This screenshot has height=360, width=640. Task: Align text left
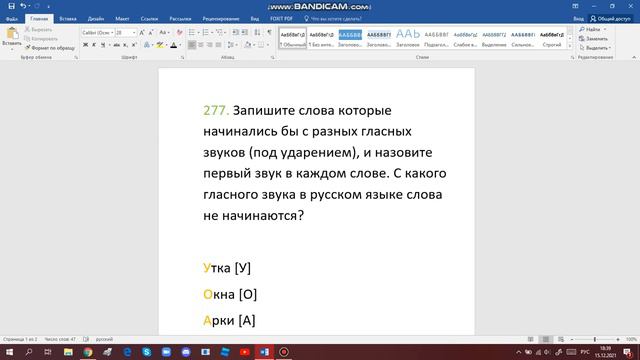(192, 45)
